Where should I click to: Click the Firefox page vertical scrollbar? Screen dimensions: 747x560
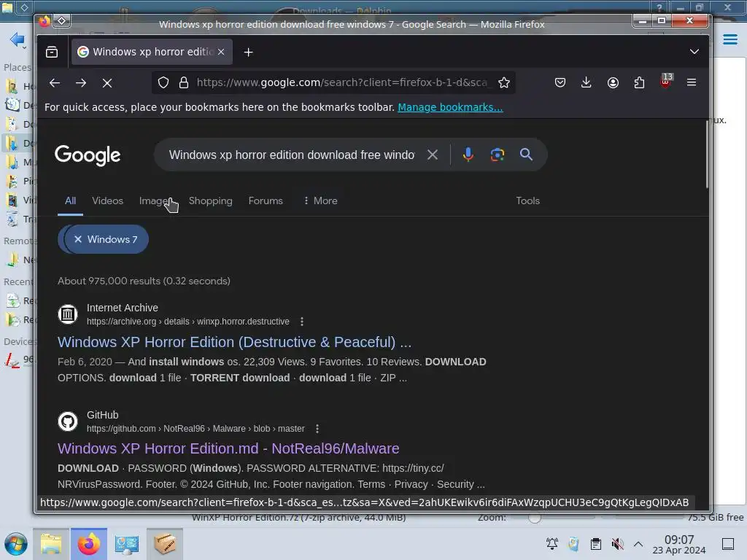point(707,155)
